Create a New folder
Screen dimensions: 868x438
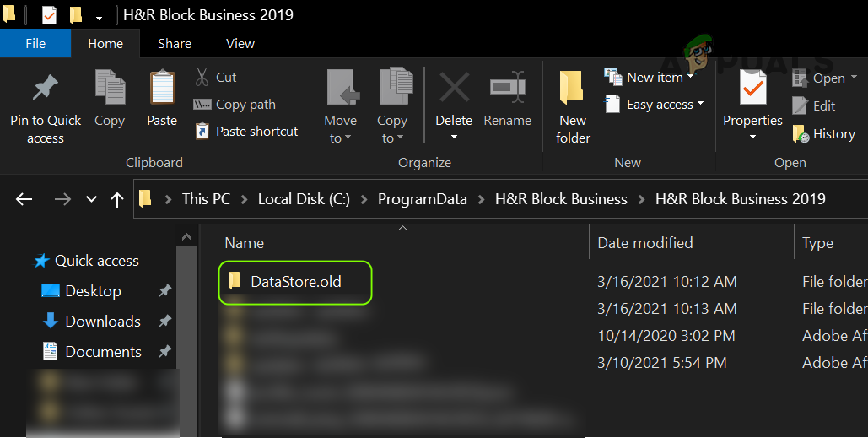573,89
